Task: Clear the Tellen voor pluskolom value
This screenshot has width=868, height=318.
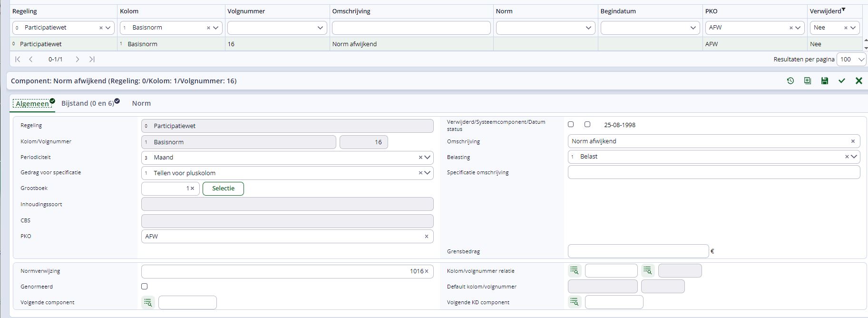Action: [x=420, y=173]
